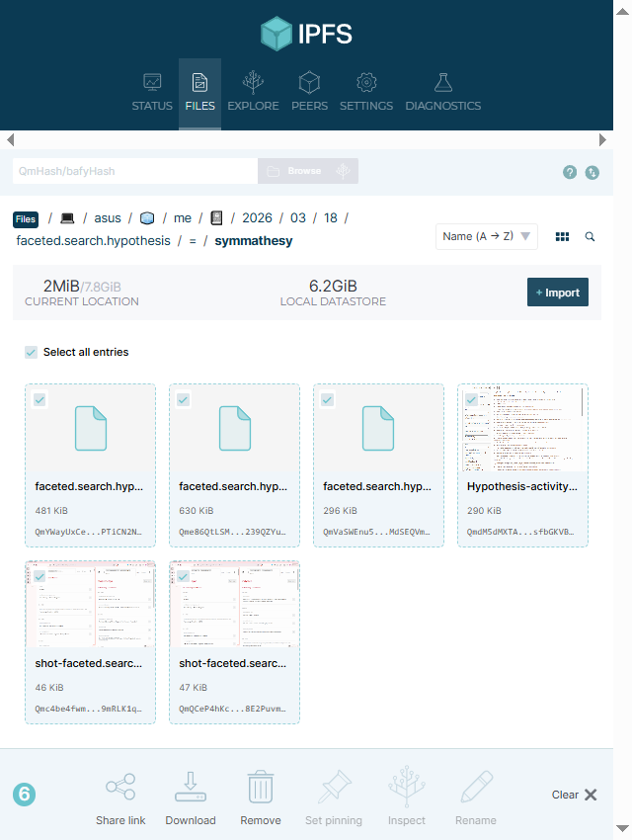The width and height of the screenshot is (632, 840).
Task: Clear the current selection
Action: (574, 795)
